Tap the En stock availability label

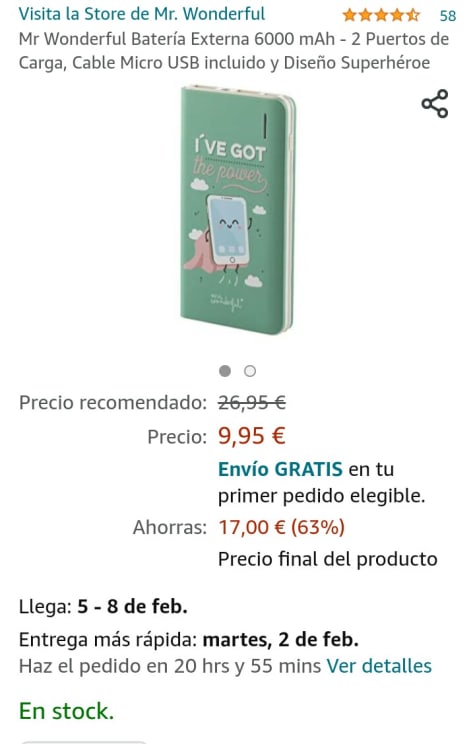(66, 711)
